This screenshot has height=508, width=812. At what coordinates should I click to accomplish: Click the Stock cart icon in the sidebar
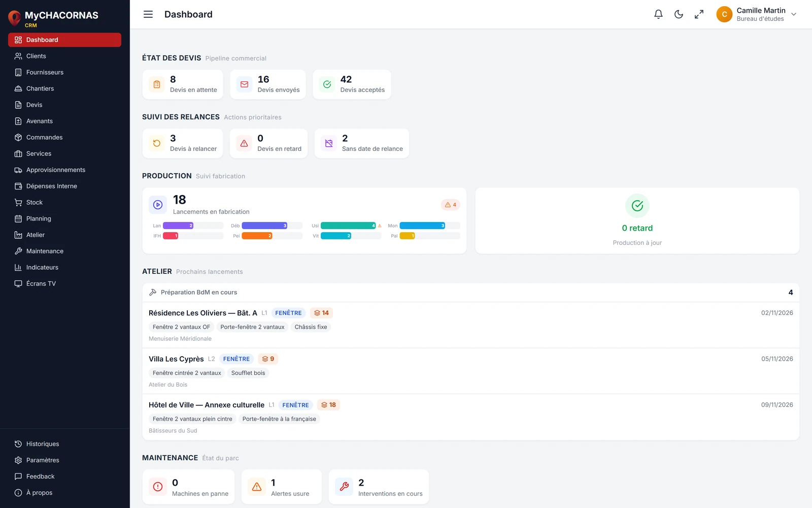pyautogui.click(x=18, y=202)
